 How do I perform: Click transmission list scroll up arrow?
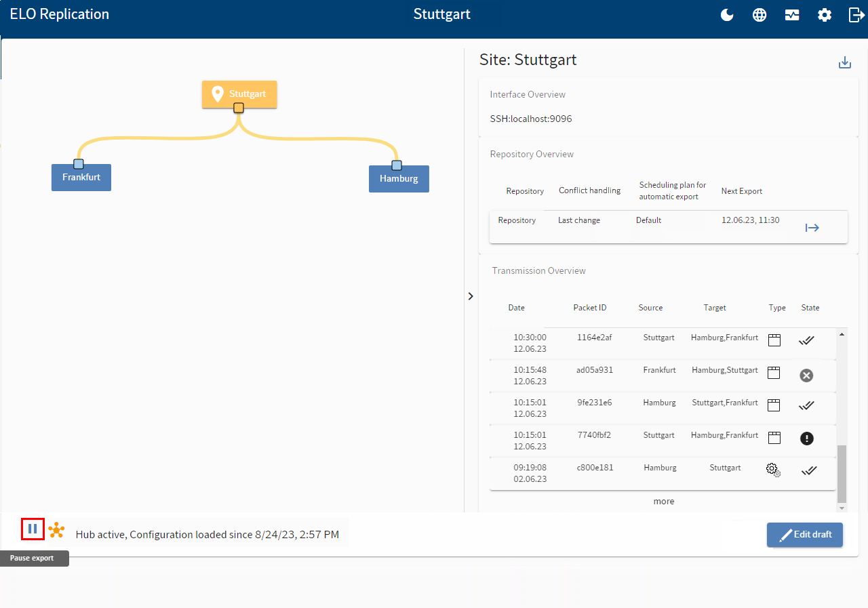842,333
